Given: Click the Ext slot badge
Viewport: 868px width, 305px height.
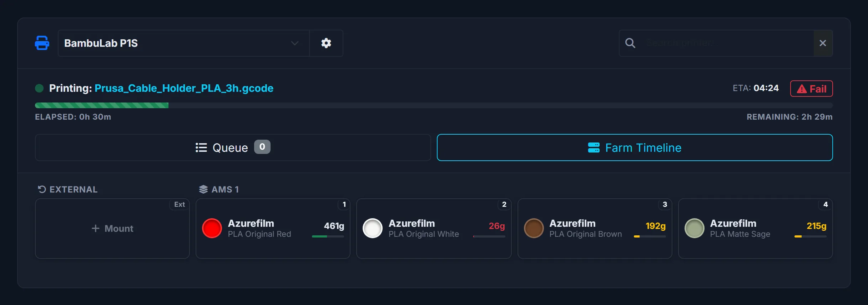Looking at the screenshot, I should click(180, 205).
